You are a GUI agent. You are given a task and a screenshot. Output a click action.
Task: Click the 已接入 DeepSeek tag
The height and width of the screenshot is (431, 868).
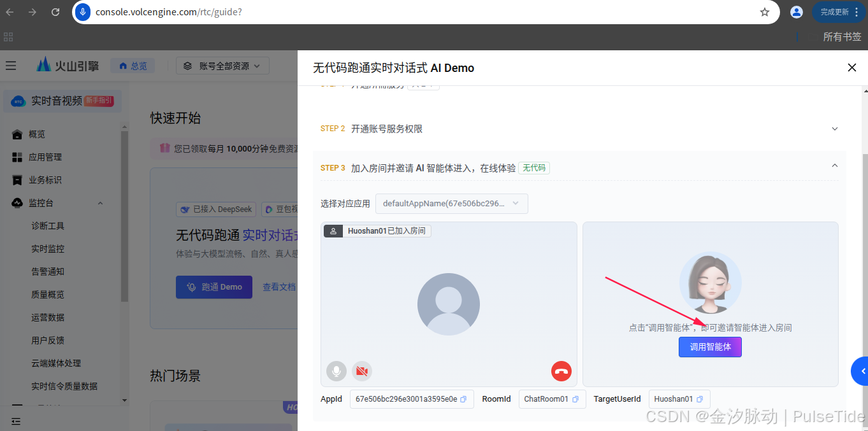(x=216, y=209)
